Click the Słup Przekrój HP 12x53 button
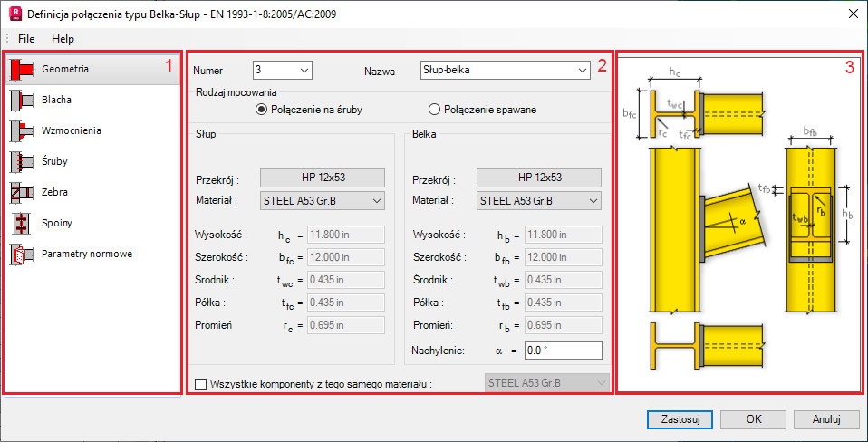This screenshot has width=868, height=442. coord(323,178)
